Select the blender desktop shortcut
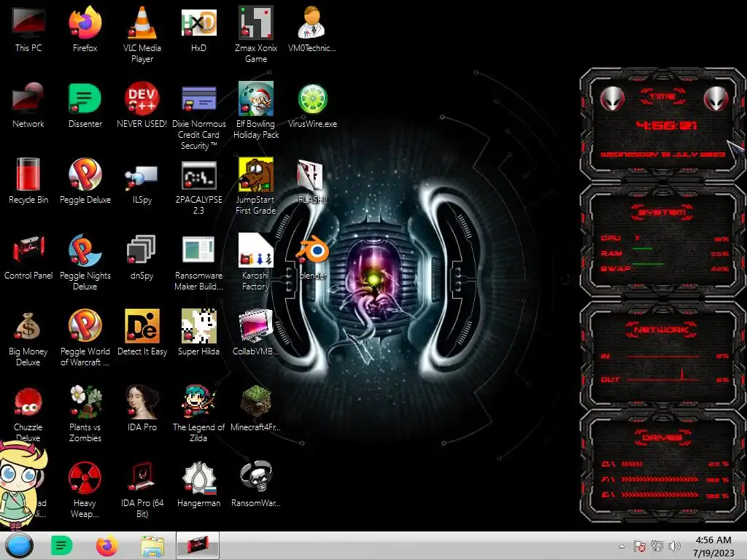This screenshot has height=560, width=747. click(x=313, y=257)
